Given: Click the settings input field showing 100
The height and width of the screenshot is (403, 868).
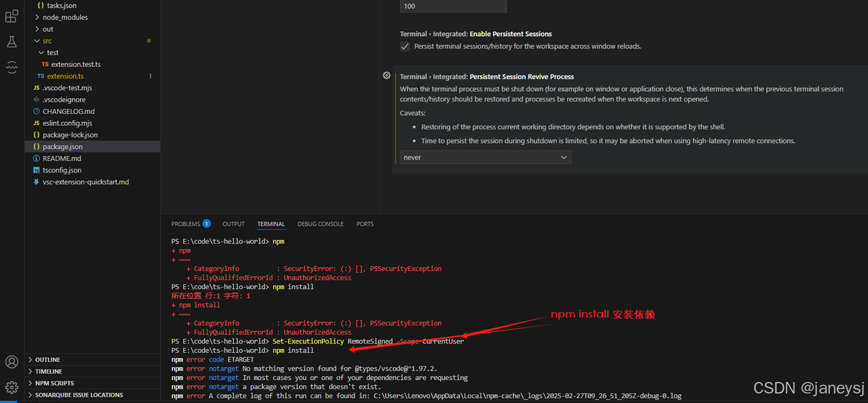Looking at the screenshot, I should coord(453,6).
